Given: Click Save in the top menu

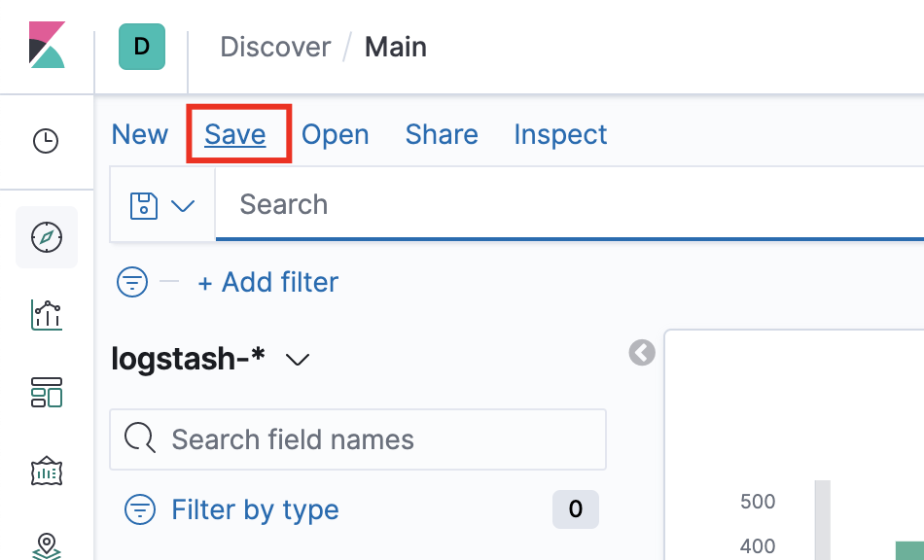Looking at the screenshot, I should click(x=235, y=134).
